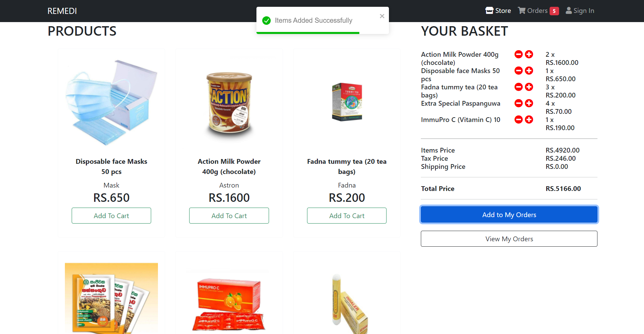
Task: Add one more Fadna tummy tea in basket
Action: pos(529,87)
